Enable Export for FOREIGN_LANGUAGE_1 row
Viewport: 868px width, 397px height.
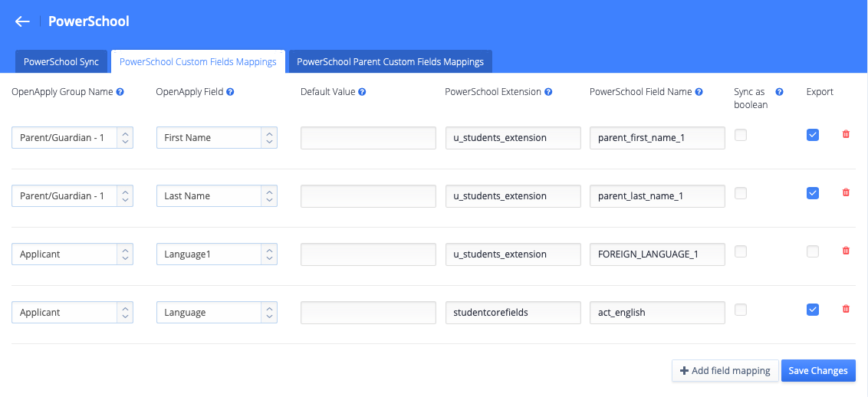pyautogui.click(x=812, y=251)
